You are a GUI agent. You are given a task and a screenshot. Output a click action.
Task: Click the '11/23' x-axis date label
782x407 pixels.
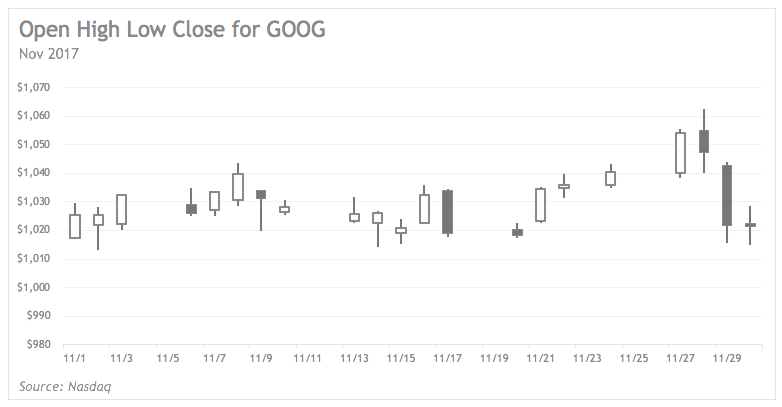coord(587,357)
